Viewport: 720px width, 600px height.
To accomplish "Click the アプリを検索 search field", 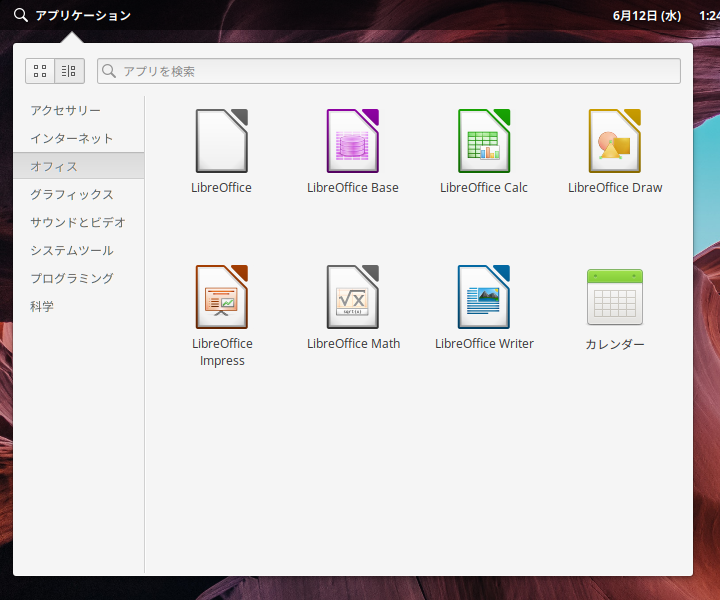I will tap(388, 71).
